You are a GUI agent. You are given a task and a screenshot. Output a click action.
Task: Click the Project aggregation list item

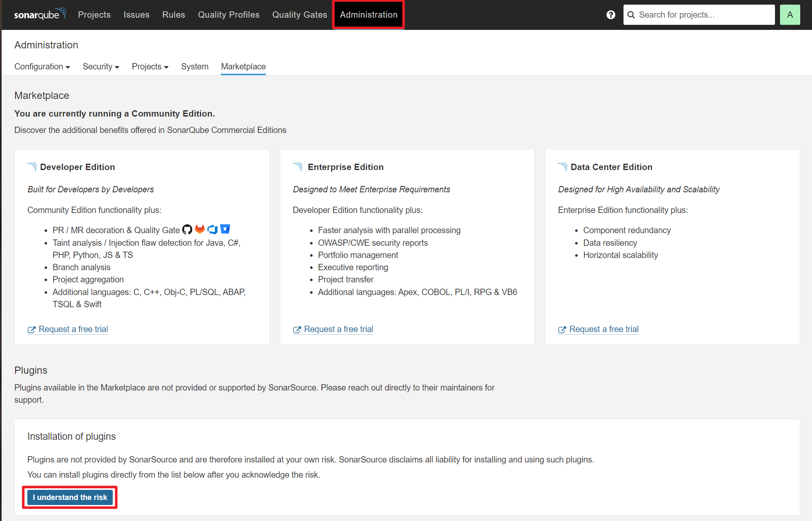point(88,279)
